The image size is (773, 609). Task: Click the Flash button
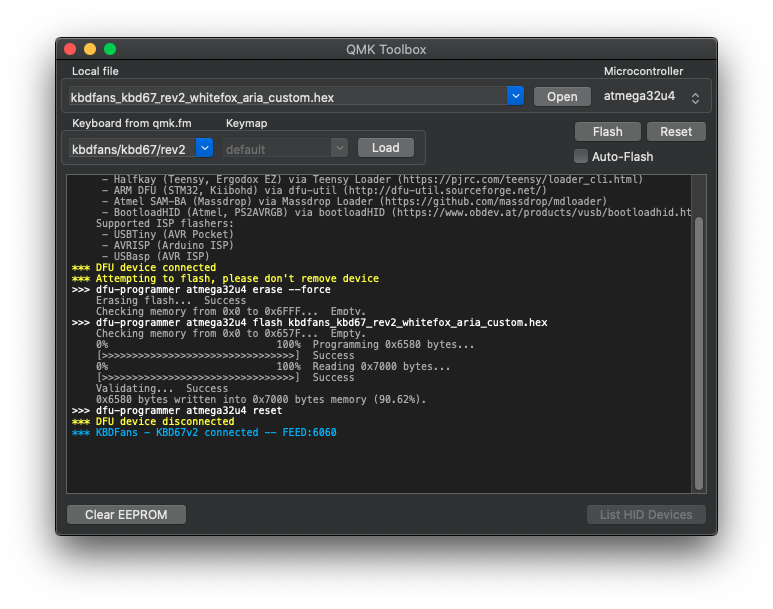[x=607, y=132]
